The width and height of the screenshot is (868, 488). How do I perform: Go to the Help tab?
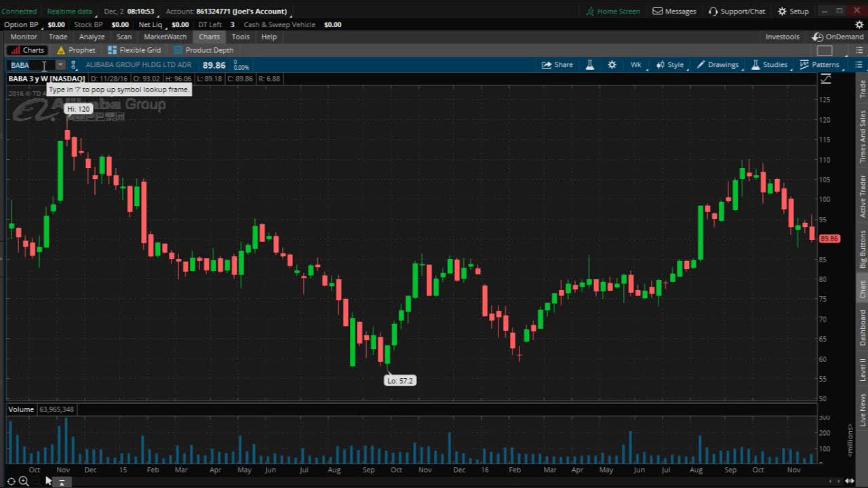point(269,37)
